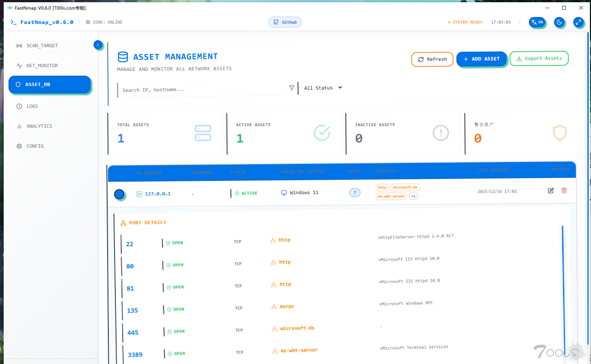Select the round checkbox for 127.0.0.1
This screenshot has height=364, width=591.
[119, 194]
